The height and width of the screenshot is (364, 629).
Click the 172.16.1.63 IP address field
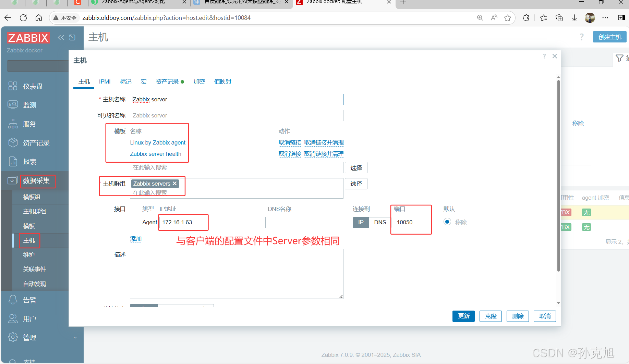pos(212,222)
